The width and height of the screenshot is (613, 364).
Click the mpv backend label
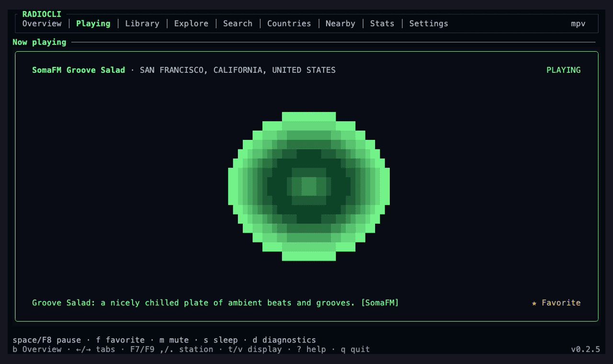pyautogui.click(x=578, y=23)
